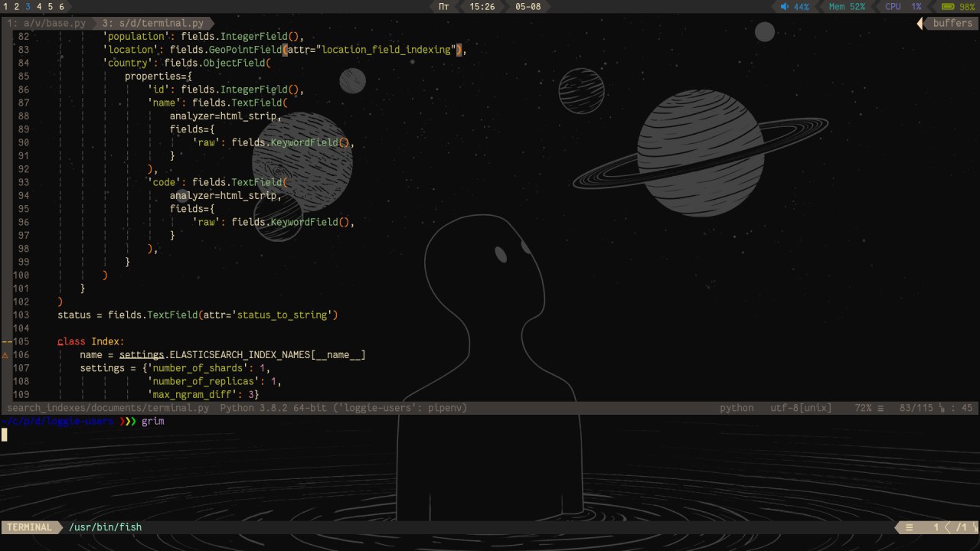Click the warning sign on line 106
This screenshot has width=980, height=551.
click(5, 355)
